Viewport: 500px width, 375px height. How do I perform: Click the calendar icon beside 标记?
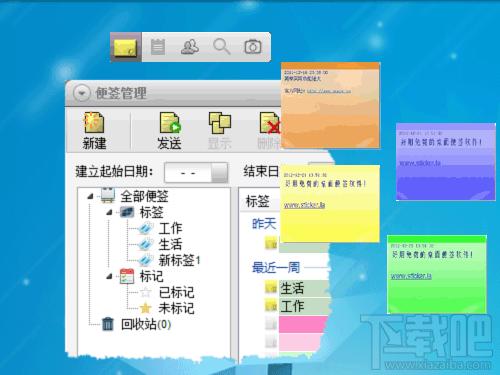tap(127, 276)
